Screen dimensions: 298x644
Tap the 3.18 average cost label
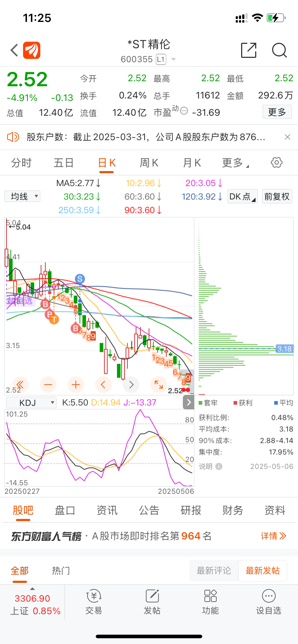pos(284,349)
